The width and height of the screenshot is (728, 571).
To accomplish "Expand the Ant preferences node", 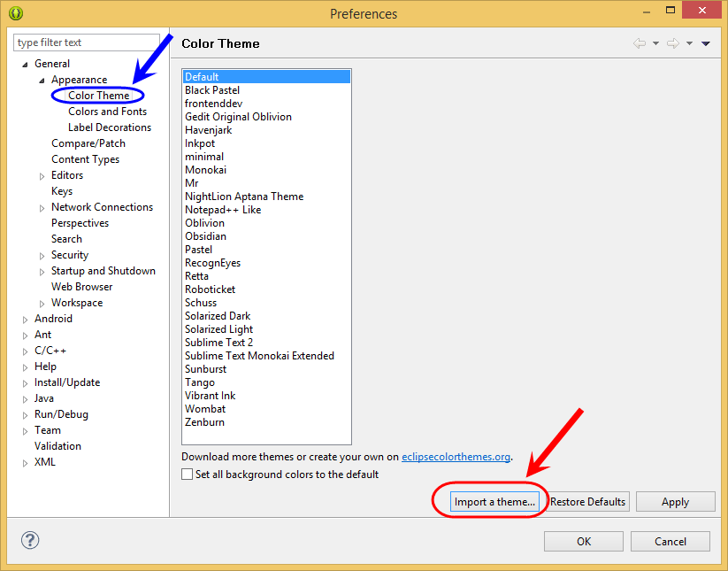I will click(25, 336).
